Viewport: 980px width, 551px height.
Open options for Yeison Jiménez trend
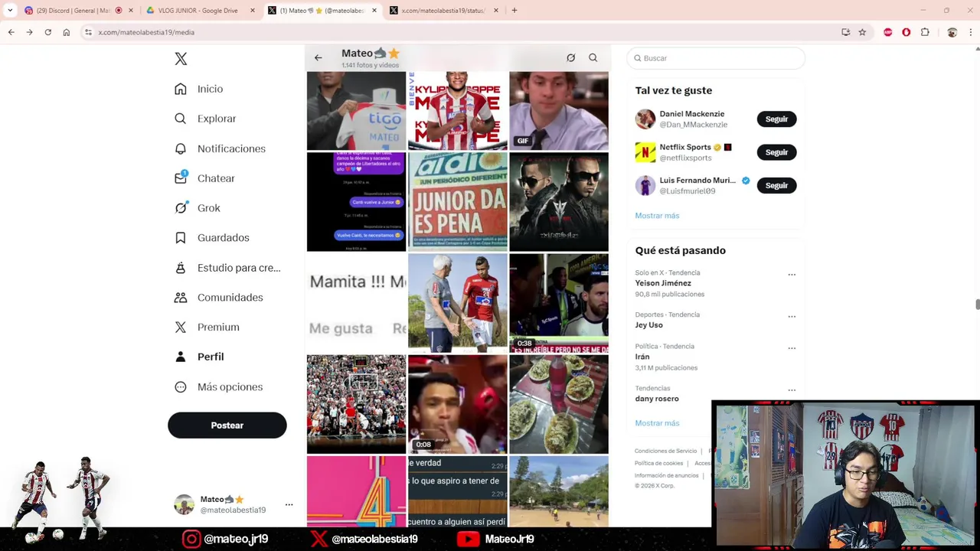[x=792, y=274]
